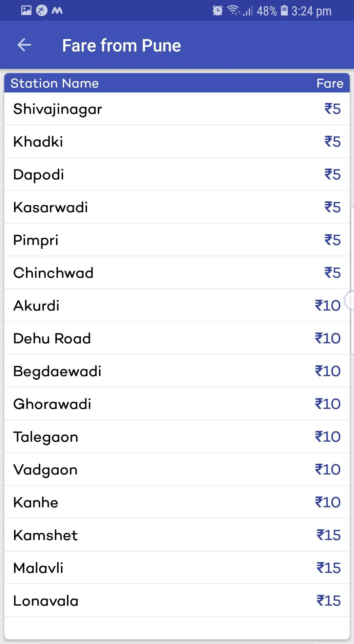354x644 pixels.
Task: Tap the back arrow icon
Action: [x=24, y=45]
